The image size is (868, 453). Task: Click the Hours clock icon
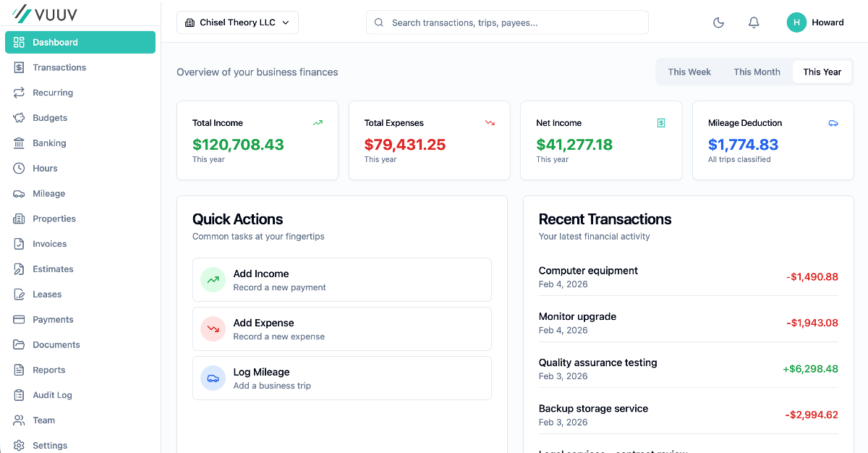(19, 168)
